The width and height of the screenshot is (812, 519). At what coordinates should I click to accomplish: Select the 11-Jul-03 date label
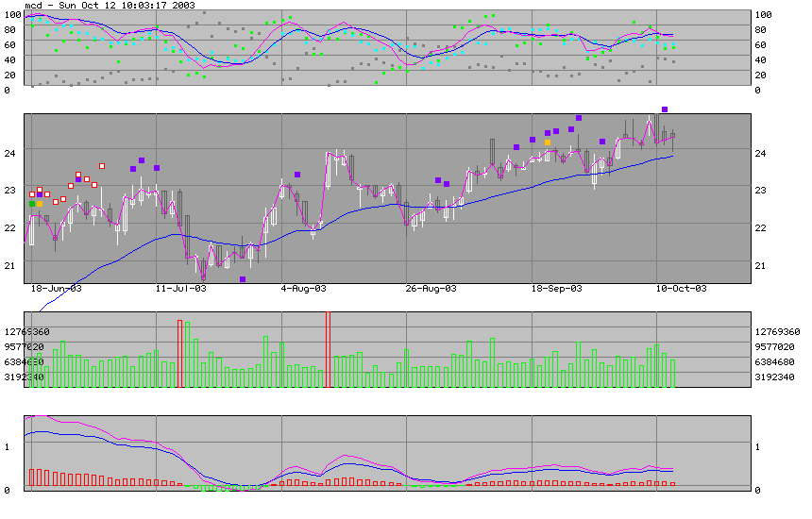(180, 288)
